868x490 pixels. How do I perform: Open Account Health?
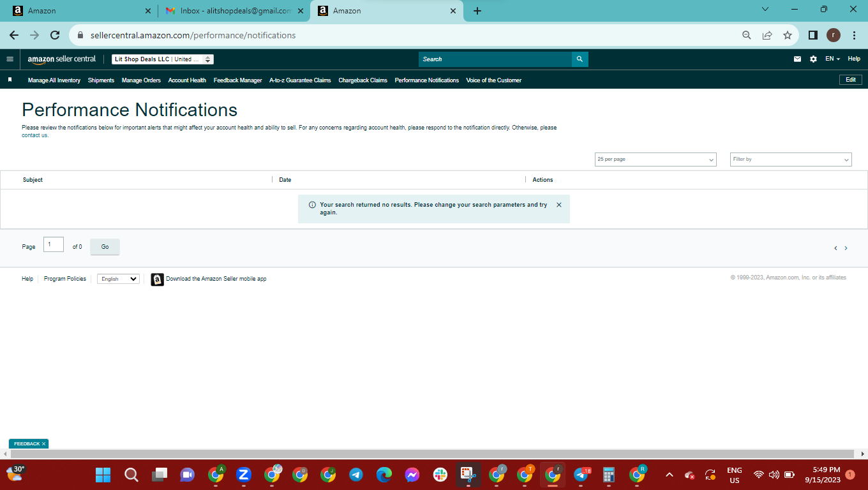187,80
